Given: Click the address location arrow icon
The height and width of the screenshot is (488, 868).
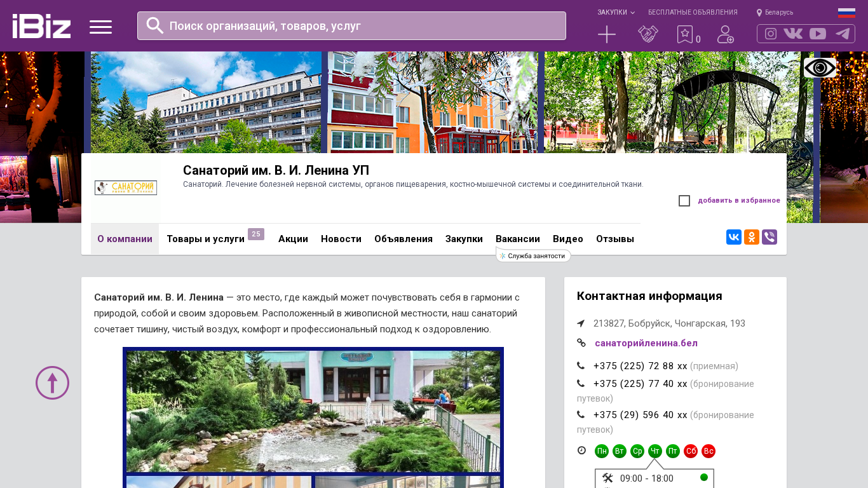Looking at the screenshot, I should click(581, 323).
